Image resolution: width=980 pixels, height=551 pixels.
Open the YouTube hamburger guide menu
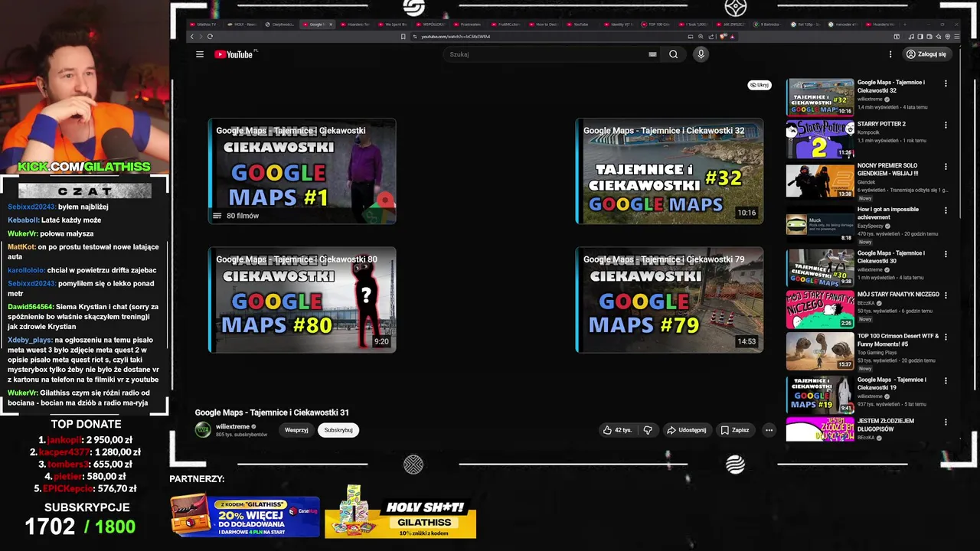200,54
